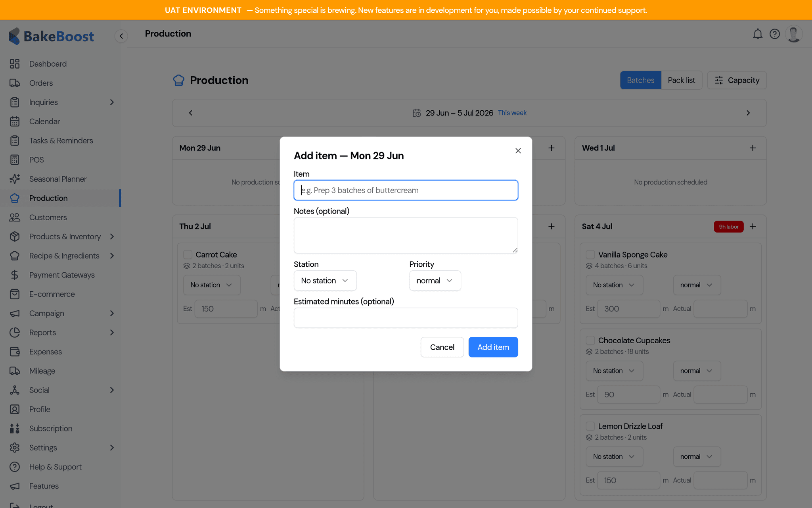Click the POS calculator icon
812x508 pixels.
15,160
